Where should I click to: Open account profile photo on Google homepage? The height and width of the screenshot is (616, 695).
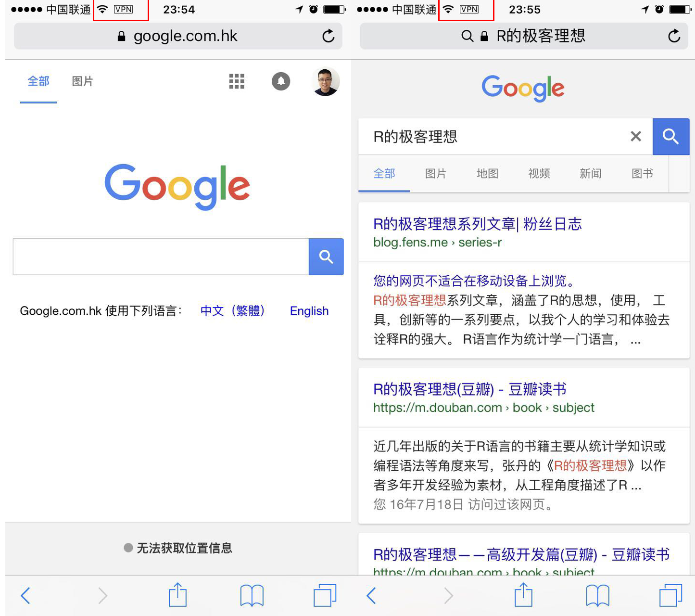click(326, 81)
